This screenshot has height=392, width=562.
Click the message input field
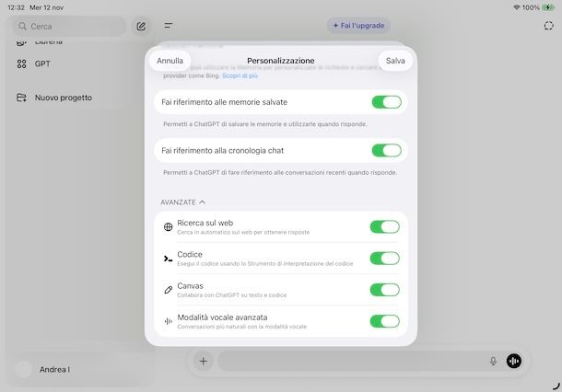351,362
